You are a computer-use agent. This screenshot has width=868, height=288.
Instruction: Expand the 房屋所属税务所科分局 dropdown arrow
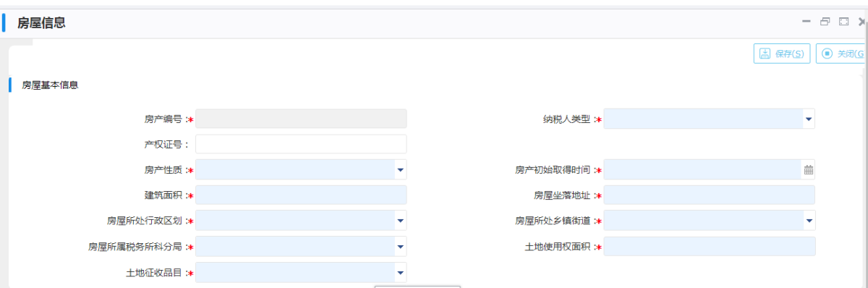coord(400,247)
